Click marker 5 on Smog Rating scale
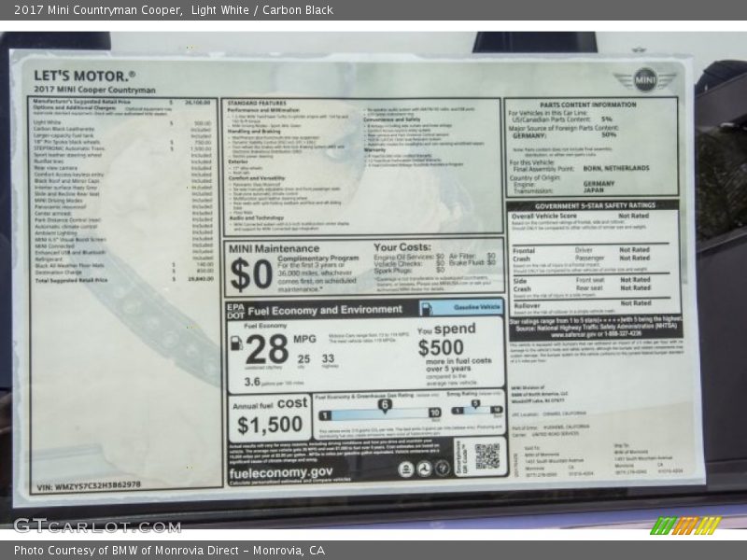Viewport: 747px width, 560px height. [475, 404]
